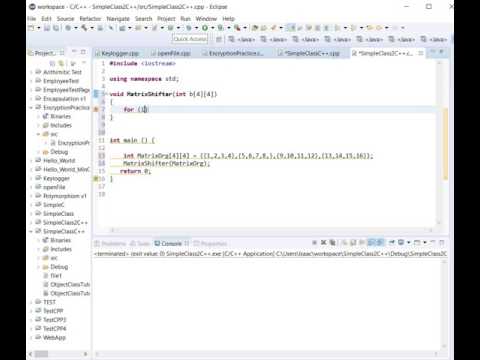Minimize the editor area
This screenshot has width=480, height=360.
433,52
